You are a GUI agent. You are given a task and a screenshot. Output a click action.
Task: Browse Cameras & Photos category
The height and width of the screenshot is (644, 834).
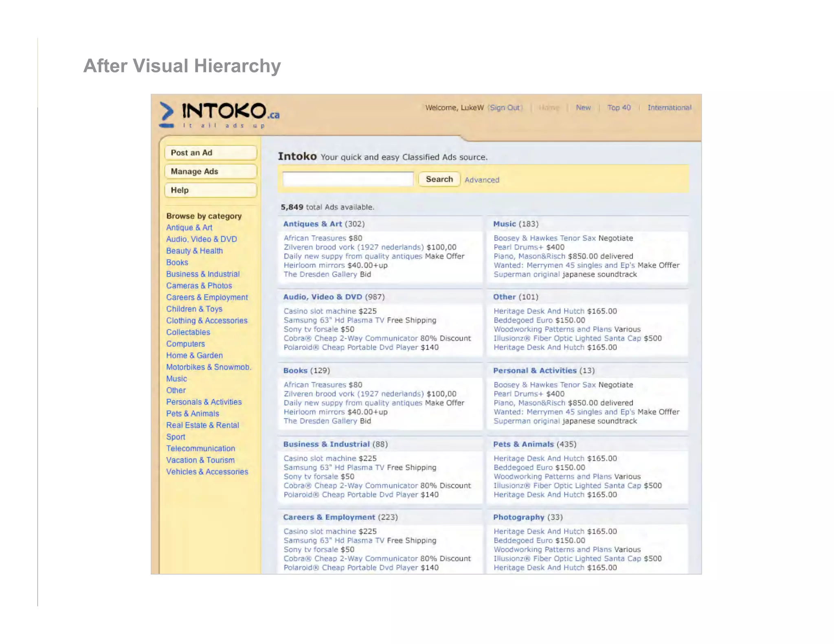coord(199,286)
